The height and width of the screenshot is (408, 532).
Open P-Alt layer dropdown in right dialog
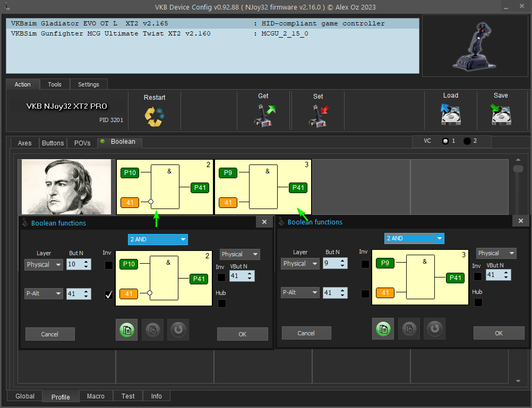point(300,292)
